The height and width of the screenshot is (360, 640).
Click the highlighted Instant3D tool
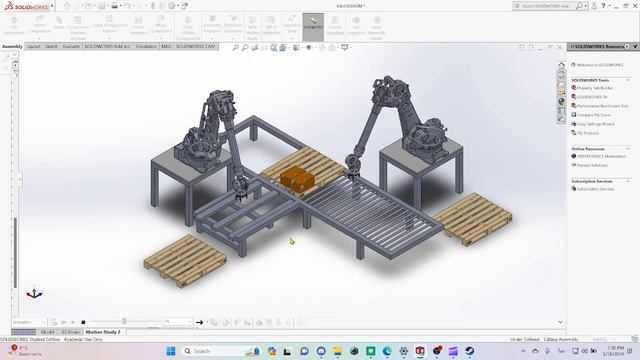click(x=313, y=27)
